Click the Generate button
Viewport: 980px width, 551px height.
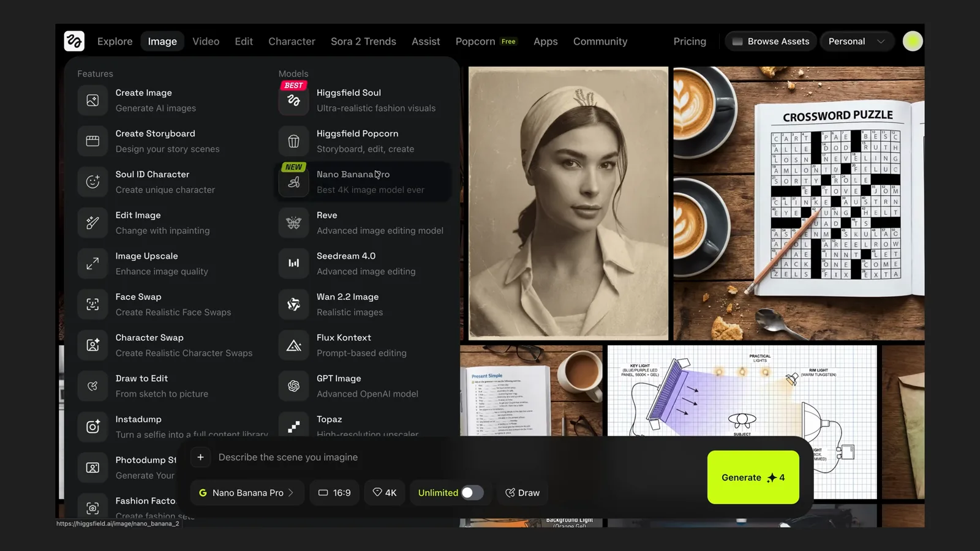pyautogui.click(x=753, y=478)
